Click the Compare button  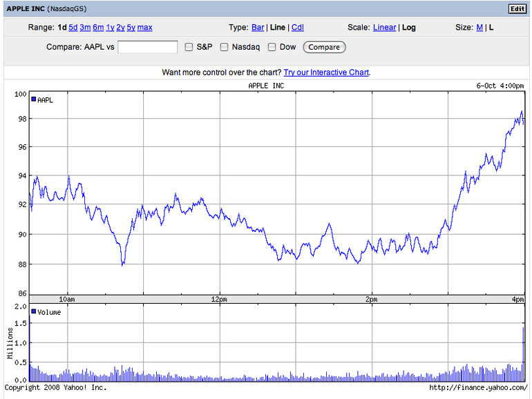click(x=324, y=47)
